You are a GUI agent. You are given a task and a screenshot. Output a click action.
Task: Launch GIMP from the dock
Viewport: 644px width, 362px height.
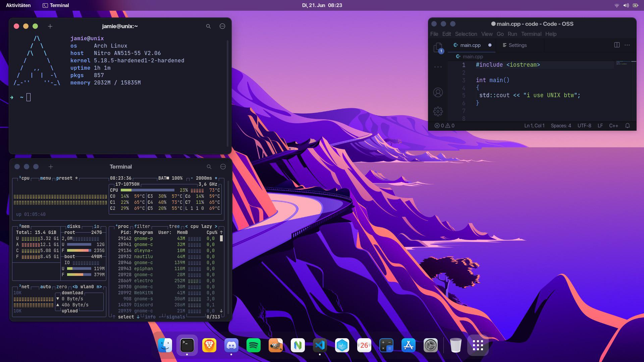pyautogui.click(x=276, y=345)
